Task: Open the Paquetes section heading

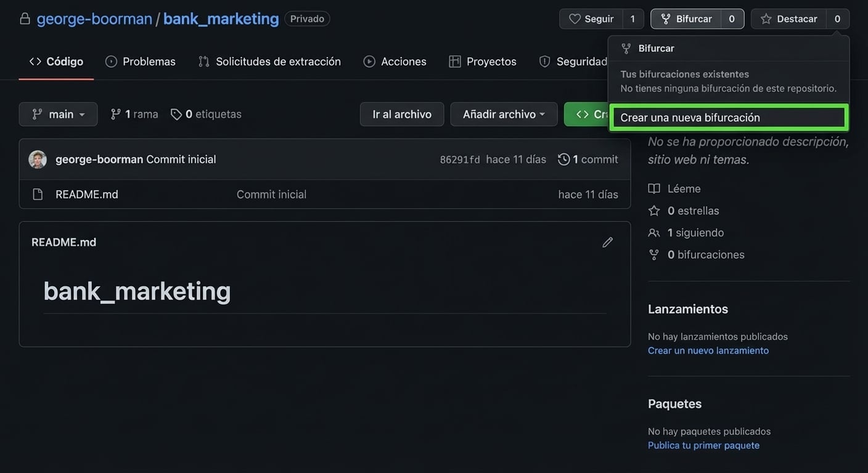Action: point(675,404)
